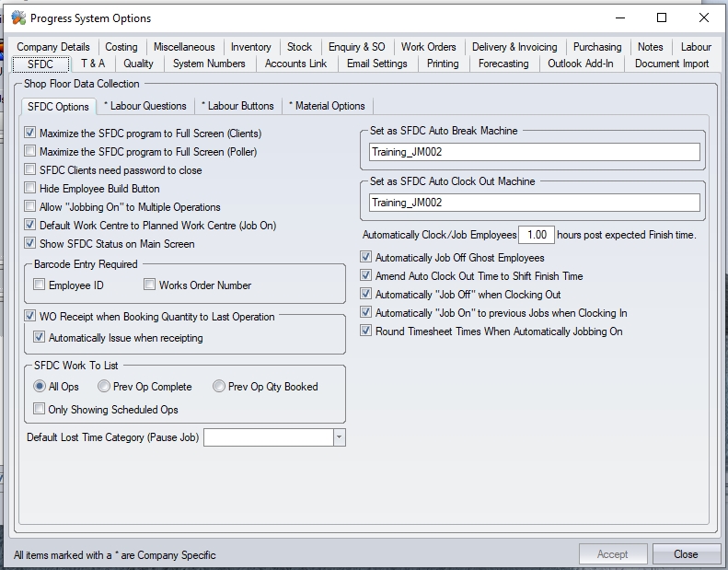
Task: Tick the Hide Employee Build Button checkbox
Action: 31,189
